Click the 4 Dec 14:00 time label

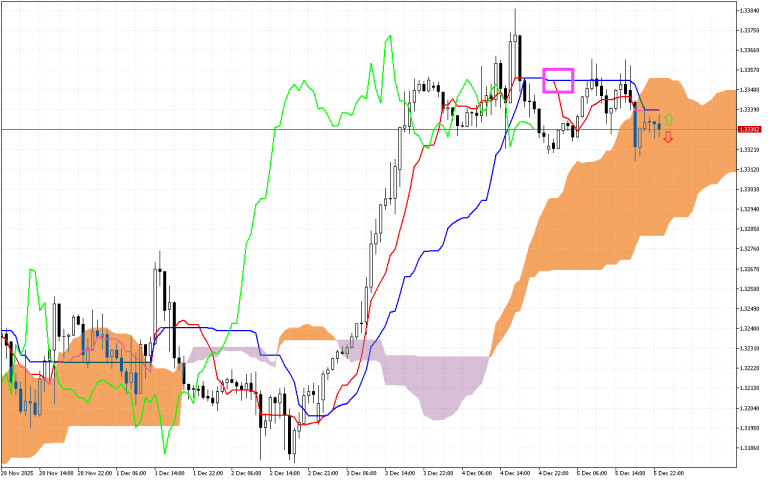(515, 473)
